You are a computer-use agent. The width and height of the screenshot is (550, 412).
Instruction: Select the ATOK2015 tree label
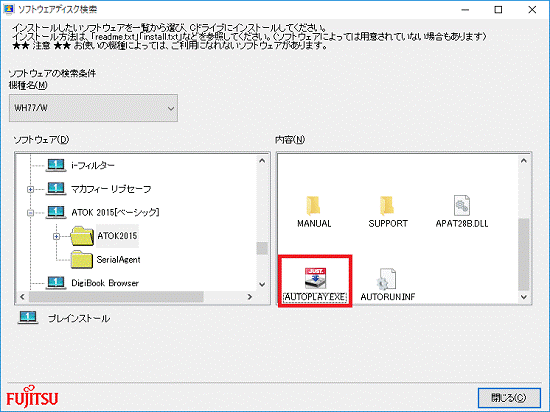click(x=117, y=236)
